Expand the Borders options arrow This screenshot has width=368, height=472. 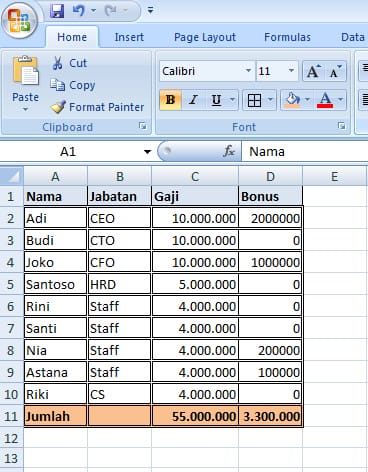click(x=271, y=99)
